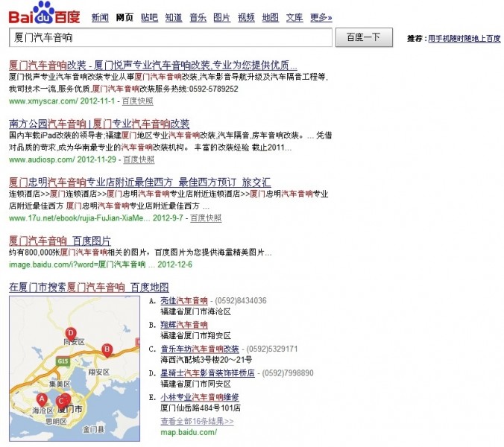
Task: Click address 海西汽配城3号楼20~21号
Action: 206,360
